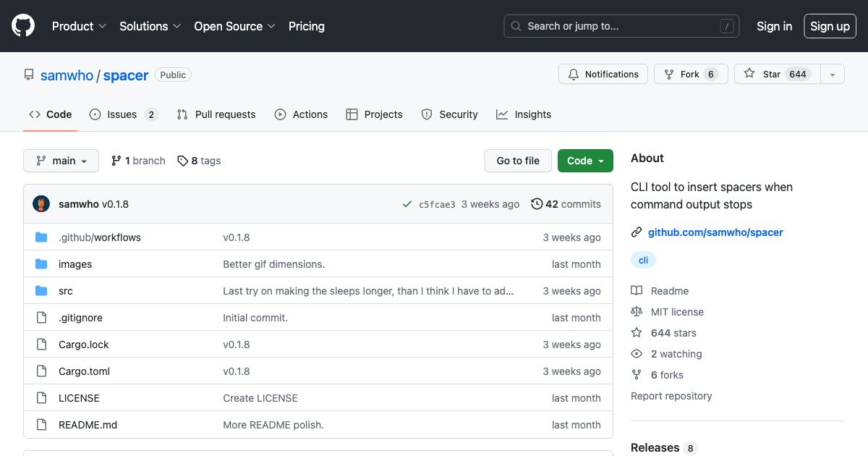
Task: Open the main branch selector
Action: 61,161
